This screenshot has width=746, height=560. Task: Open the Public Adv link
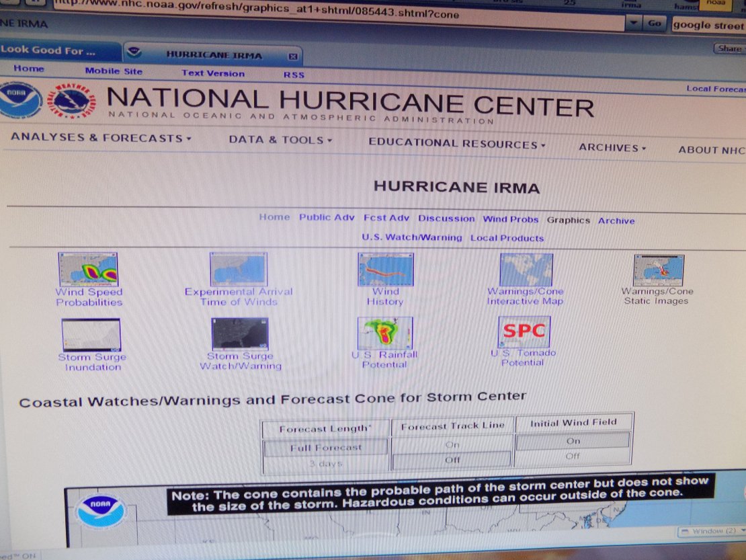click(327, 217)
